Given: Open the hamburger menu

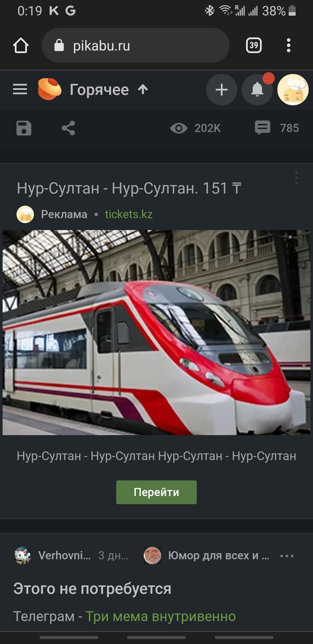Looking at the screenshot, I should (20, 89).
